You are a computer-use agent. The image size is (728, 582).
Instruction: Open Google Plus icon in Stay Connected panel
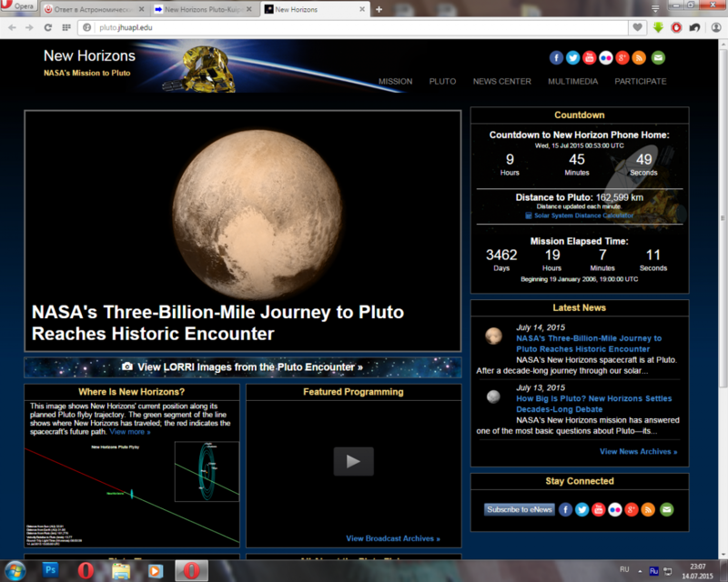pyautogui.click(x=632, y=509)
